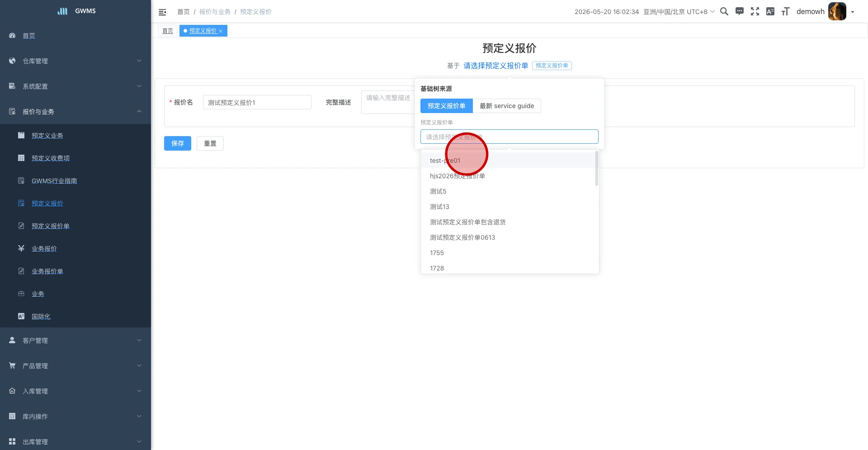
Task: Click the 客户管理 person icon
Action: point(12,340)
